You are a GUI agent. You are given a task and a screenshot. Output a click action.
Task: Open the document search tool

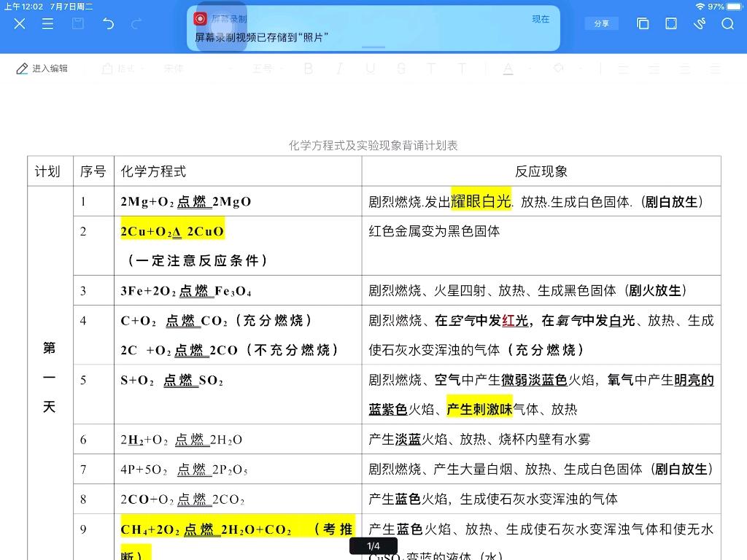click(728, 24)
